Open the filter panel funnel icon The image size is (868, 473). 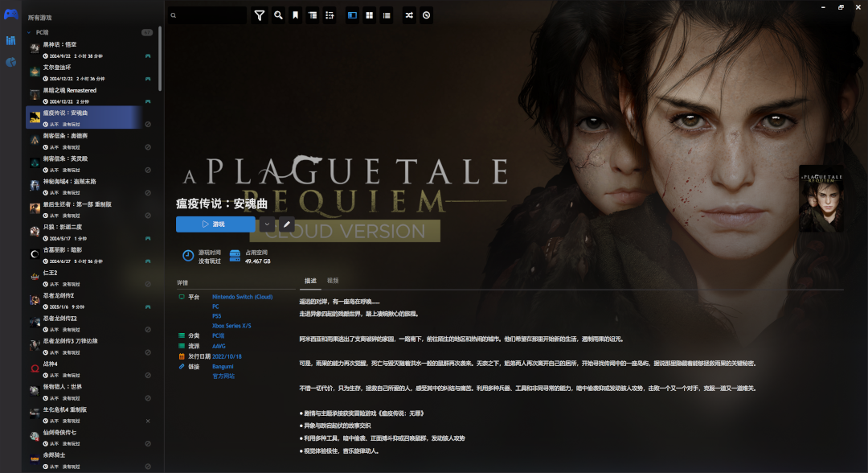tap(259, 15)
